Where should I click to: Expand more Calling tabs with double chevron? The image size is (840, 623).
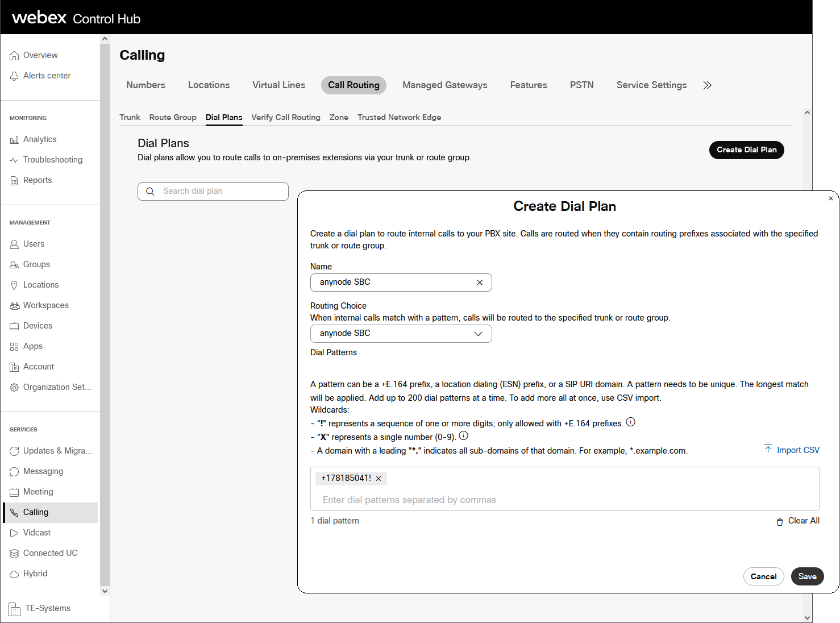click(707, 85)
